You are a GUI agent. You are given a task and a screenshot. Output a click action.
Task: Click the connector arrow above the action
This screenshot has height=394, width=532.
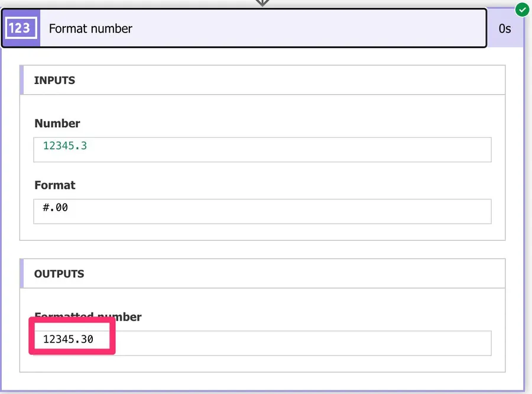point(262,3)
